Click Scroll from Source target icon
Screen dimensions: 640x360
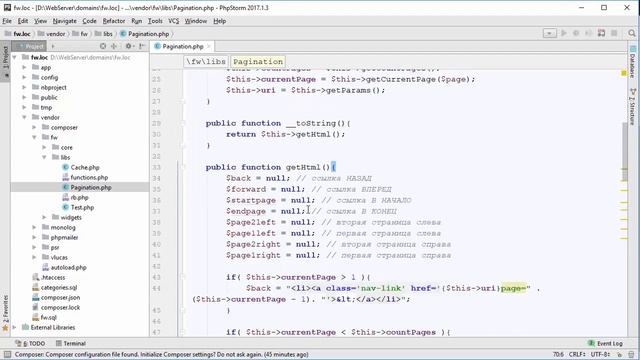tap(103, 47)
